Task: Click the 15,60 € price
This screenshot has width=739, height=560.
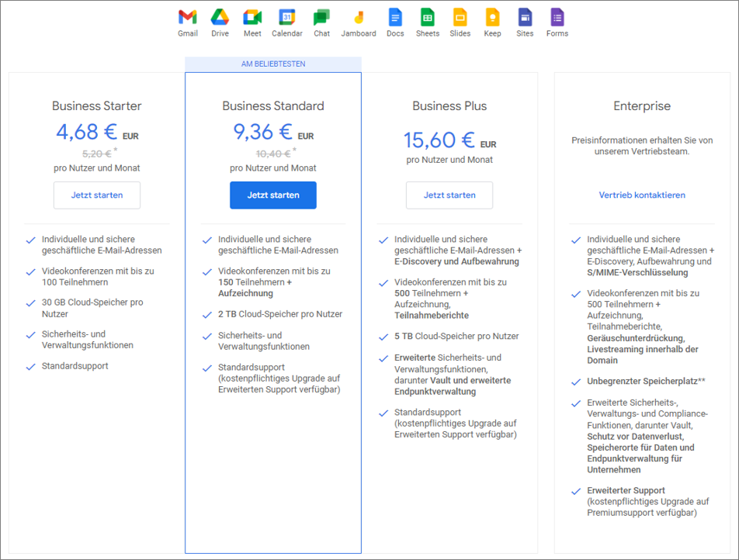Action: [439, 140]
